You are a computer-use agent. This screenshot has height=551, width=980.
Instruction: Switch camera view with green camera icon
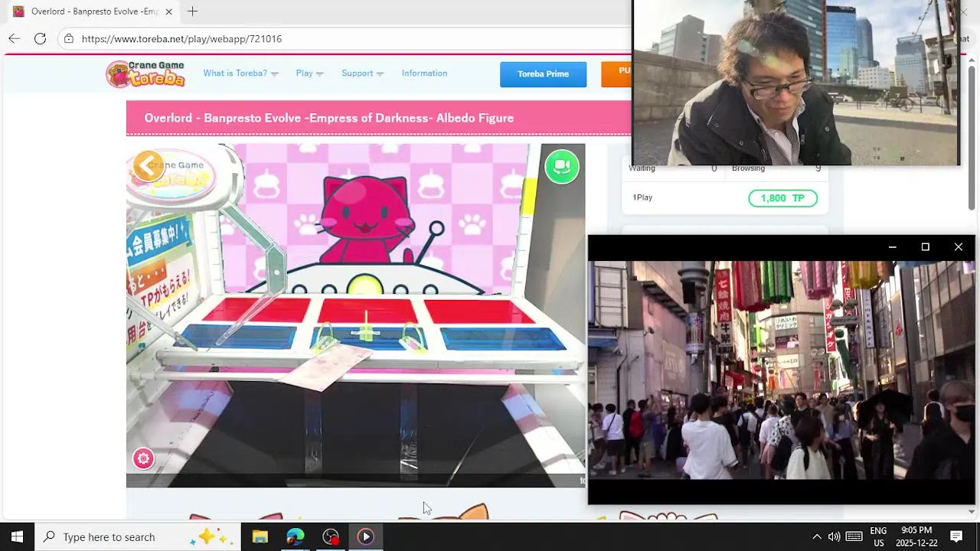click(x=562, y=166)
